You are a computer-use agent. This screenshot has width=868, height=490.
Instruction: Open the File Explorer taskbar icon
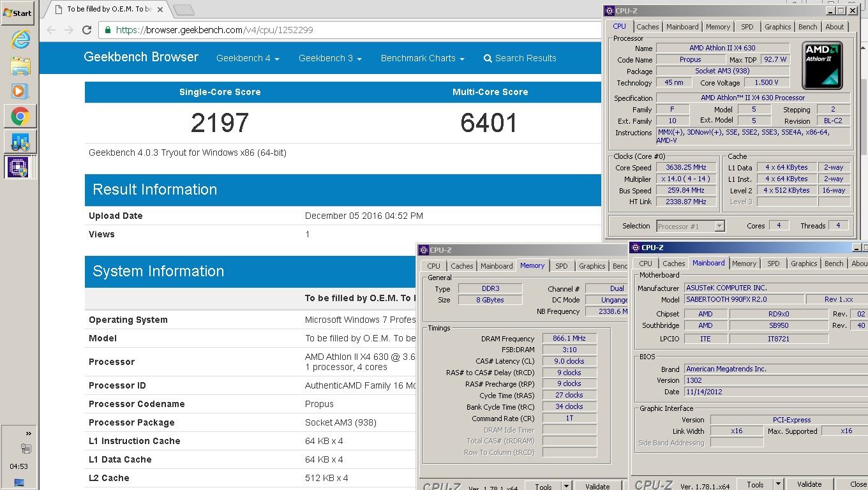tap(20, 66)
